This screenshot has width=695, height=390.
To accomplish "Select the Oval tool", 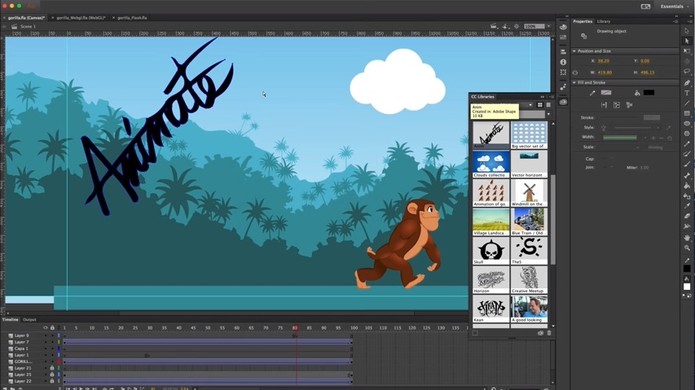I will coord(687,124).
